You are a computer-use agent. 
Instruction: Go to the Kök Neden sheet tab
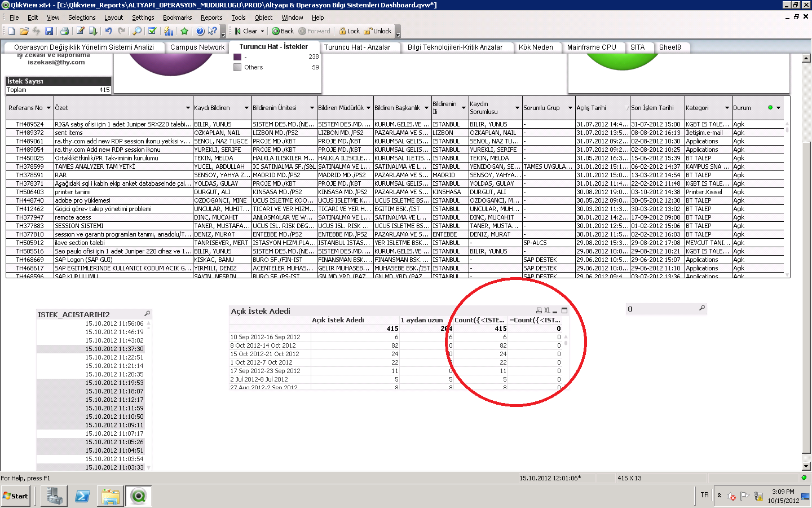536,47
